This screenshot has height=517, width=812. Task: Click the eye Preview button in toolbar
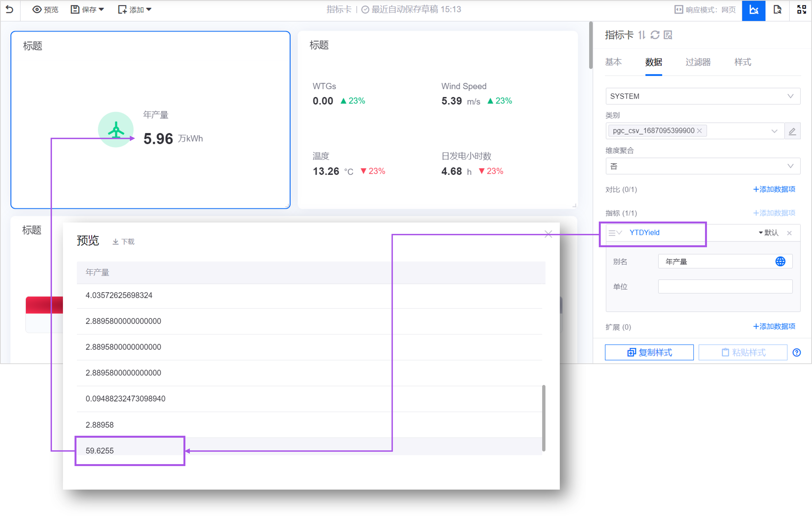click(45, 9)
